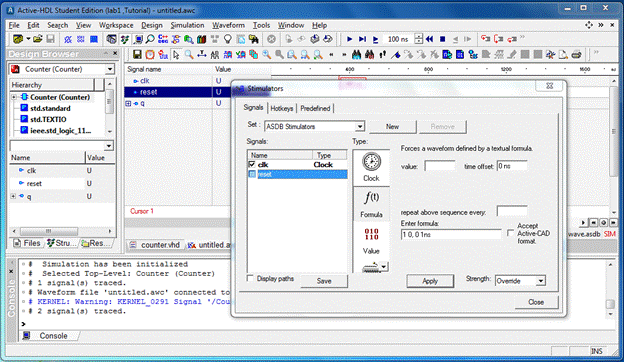Click the magnifier search icon in the top toolbar
624x362 pixels.
tap(150, 39)
